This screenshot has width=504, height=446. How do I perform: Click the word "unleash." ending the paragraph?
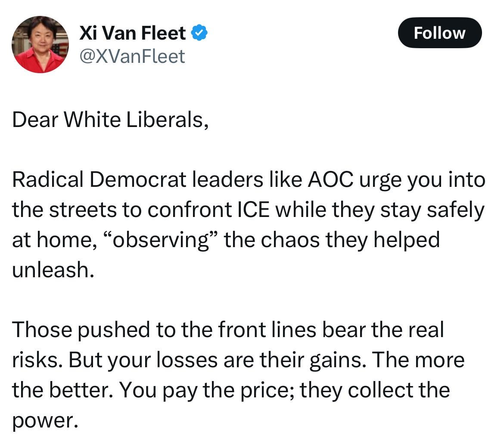point(53,270)
